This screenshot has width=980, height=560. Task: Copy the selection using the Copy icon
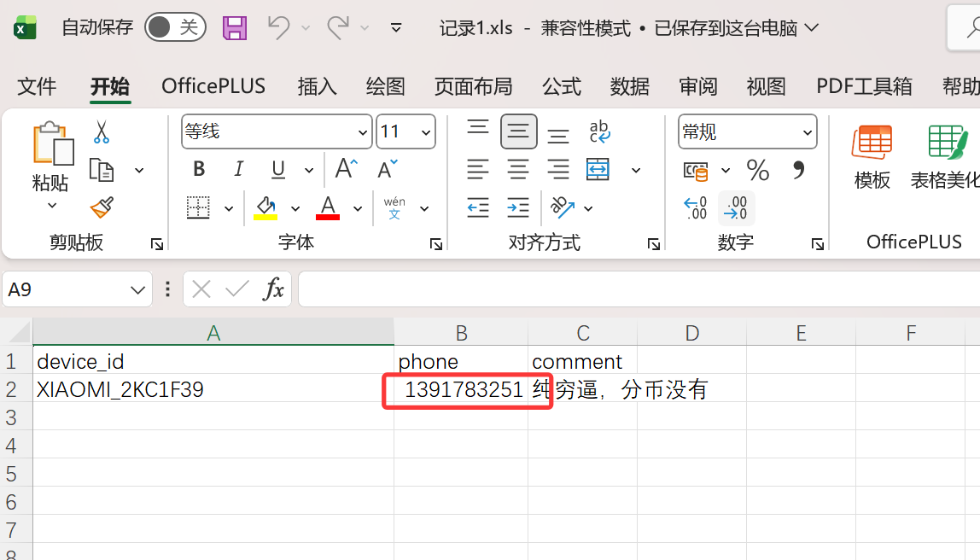(100, 169)
